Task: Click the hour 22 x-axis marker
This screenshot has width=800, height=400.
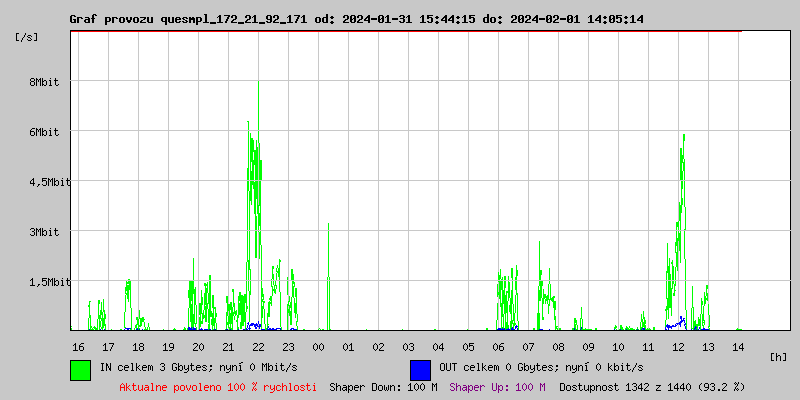Action: coord(258,347)
